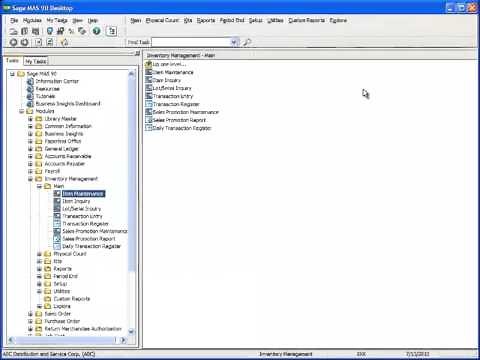Click Tutorials globe icon in tree
Screen dimensions: 480x360
click(x=30, y=96)
